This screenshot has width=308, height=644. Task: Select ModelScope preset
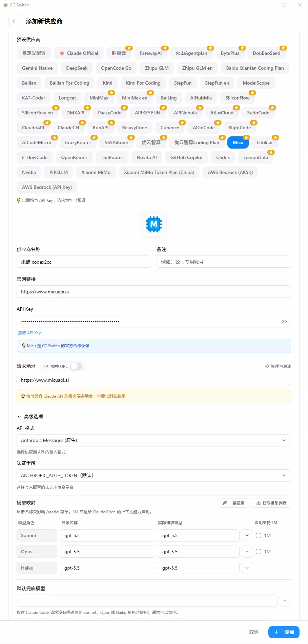click(x=256, y=83)
